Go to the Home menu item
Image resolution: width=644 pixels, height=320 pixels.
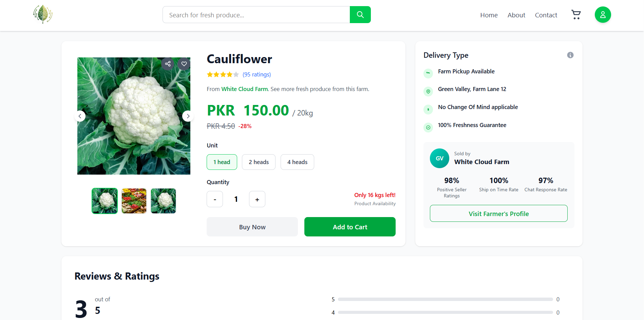pyautogui.click(x=489, y=15)
